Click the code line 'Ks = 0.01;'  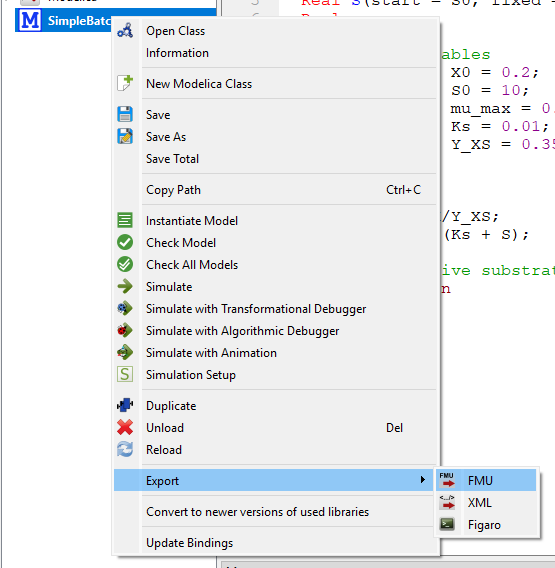(500, 126)
